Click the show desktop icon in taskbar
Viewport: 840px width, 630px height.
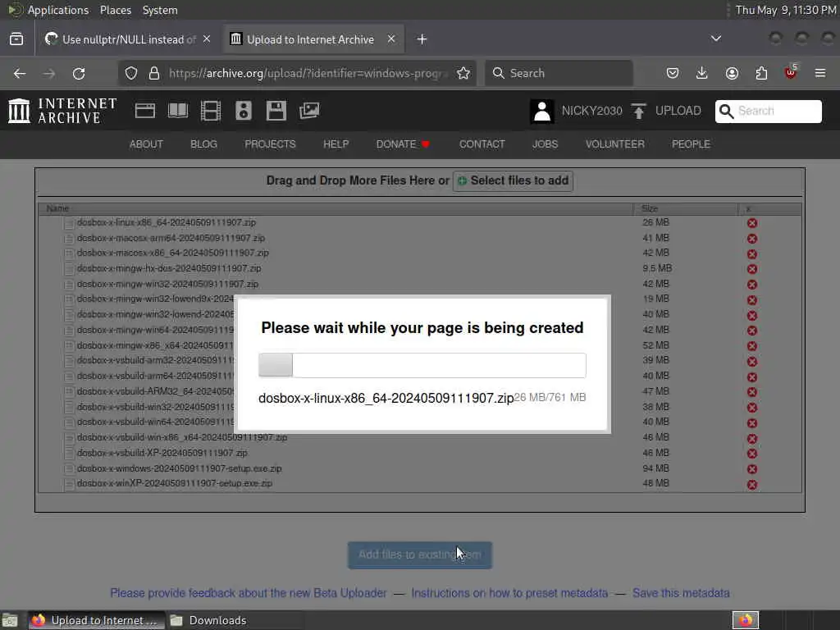10,620
